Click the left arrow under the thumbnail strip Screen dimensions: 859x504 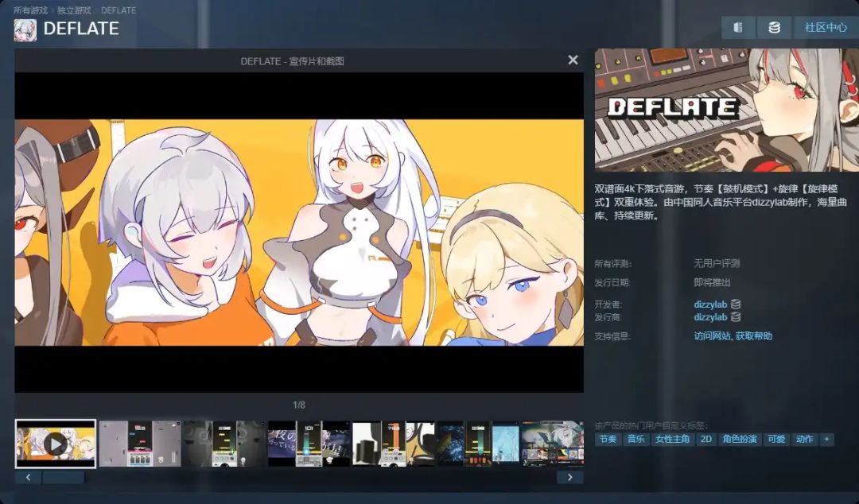[28, 477]
